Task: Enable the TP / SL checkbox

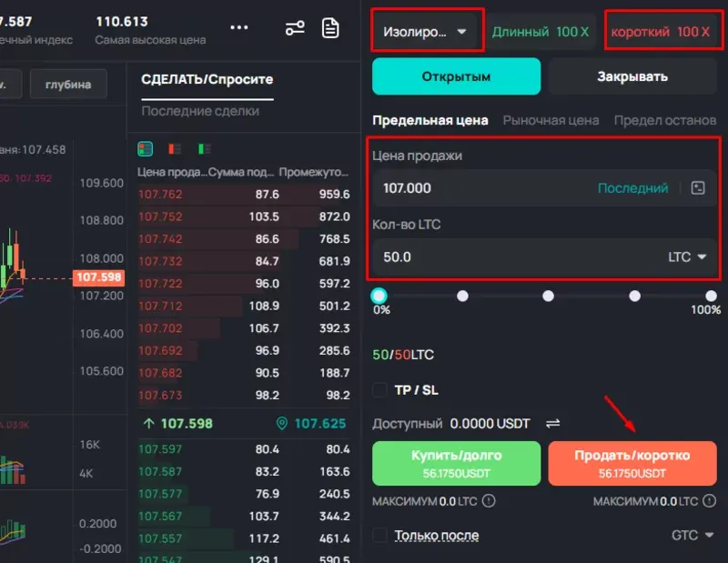Action: tap(379, 390)
